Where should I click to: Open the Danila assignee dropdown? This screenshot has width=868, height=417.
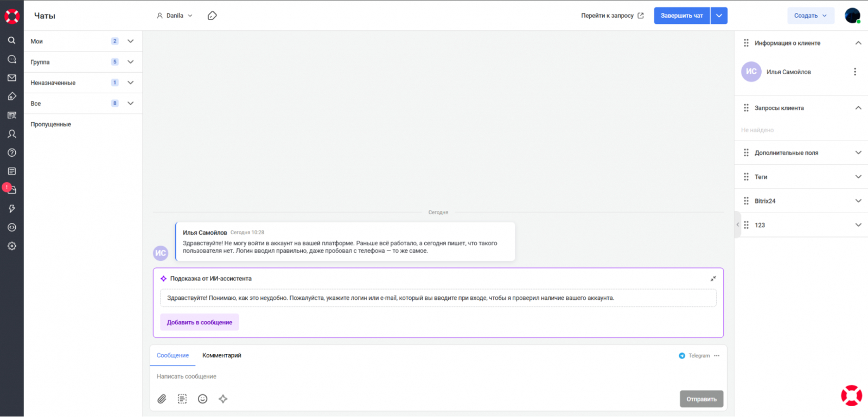[x=175, y=16]
